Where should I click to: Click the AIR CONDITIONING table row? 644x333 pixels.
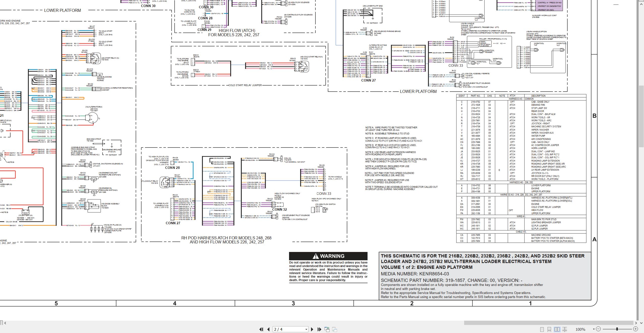(x=521, y=139)
